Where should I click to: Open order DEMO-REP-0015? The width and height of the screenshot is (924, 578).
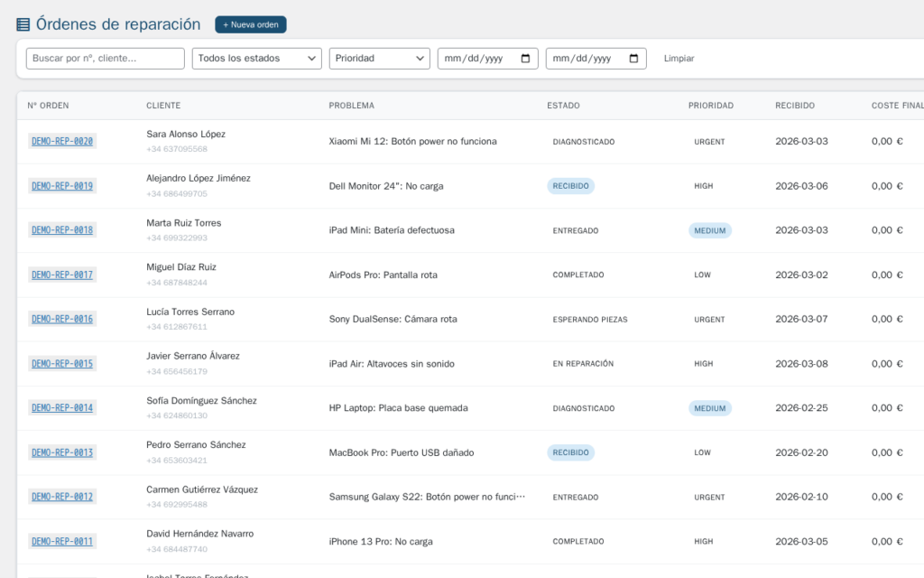pyautogui.click(x=61, y=363)
